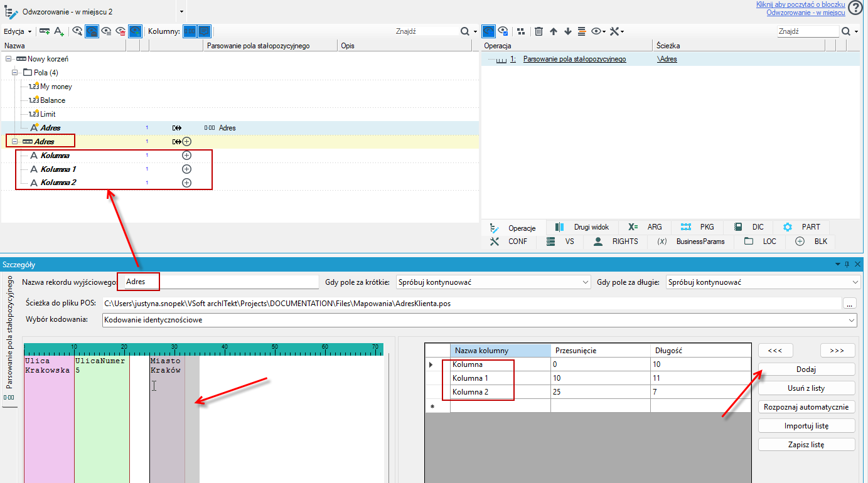Click the eye with trash bin icon
The width and height of the screenshot is (868, 483).
point(121,31)
